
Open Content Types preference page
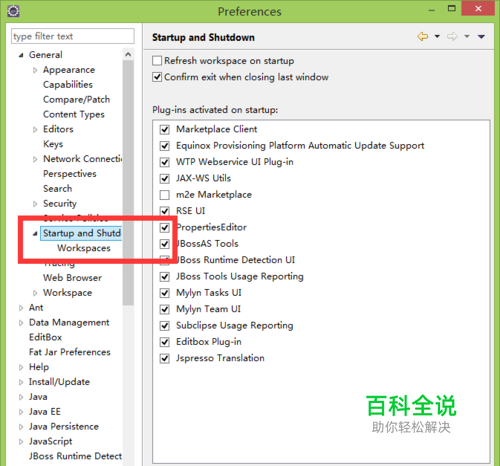(x=74, y=114)
